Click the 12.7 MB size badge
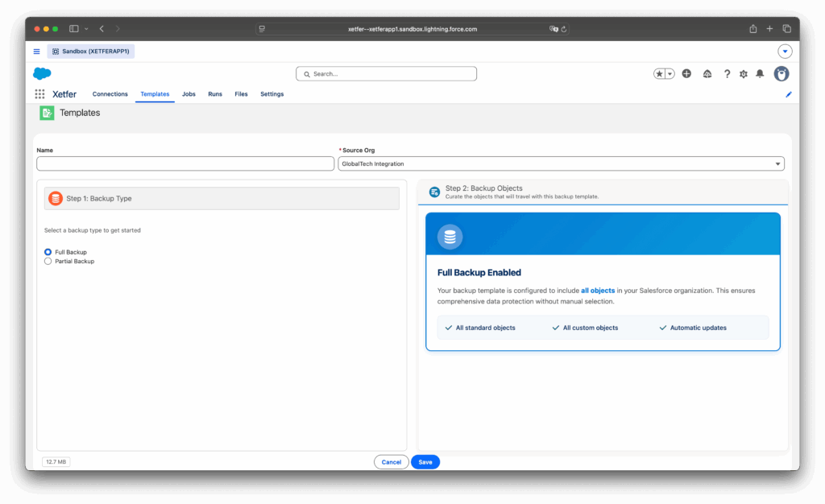 [56, 462]
